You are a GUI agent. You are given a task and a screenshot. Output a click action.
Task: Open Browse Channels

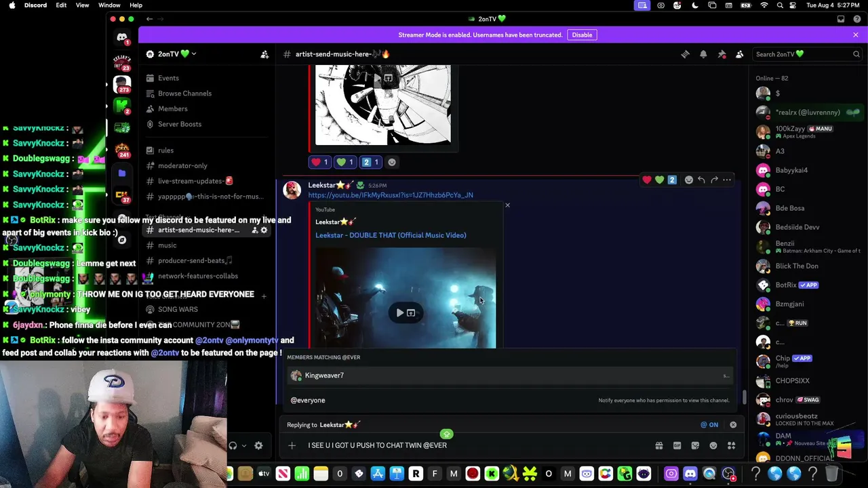click(x=184, y=94)
